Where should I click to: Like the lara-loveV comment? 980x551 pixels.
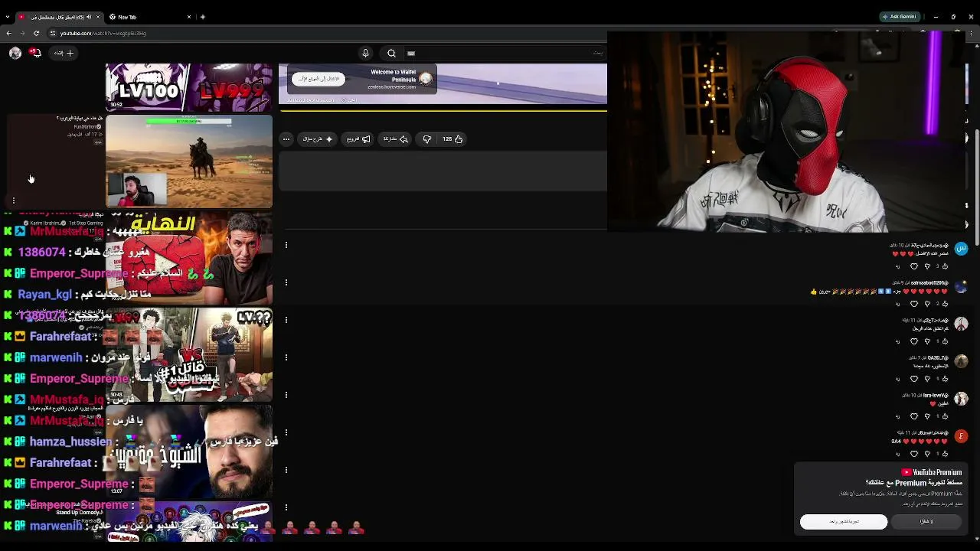[x=944, y=416]
